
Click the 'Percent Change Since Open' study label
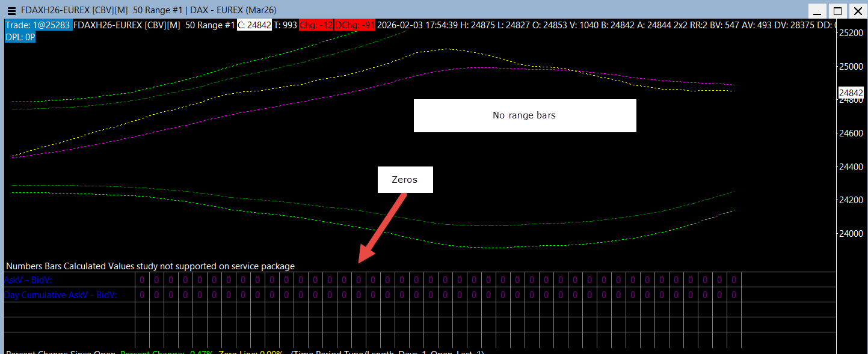point(61,352)
